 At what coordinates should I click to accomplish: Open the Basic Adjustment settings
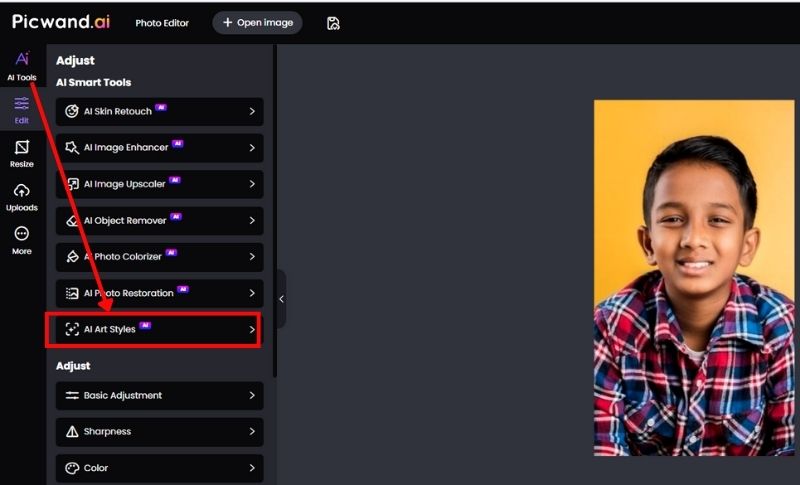[x=159, y=395]
